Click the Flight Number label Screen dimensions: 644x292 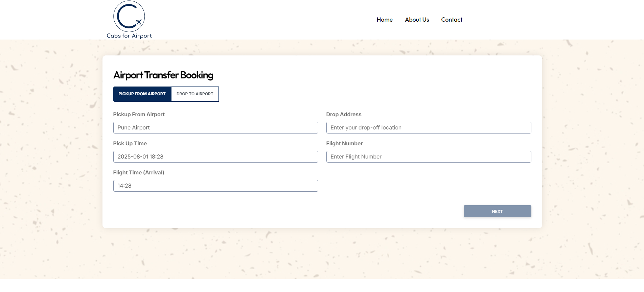click(x=344, y=144)
